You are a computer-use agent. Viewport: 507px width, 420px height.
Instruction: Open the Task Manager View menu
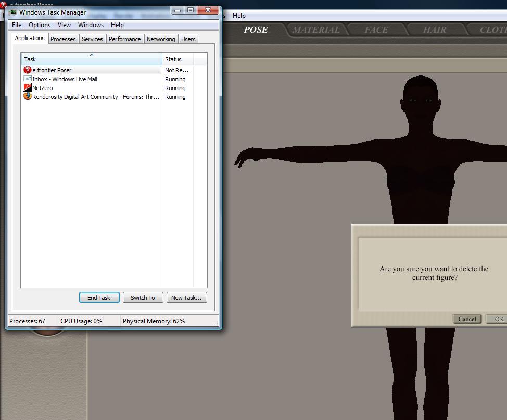click(64, 25)
